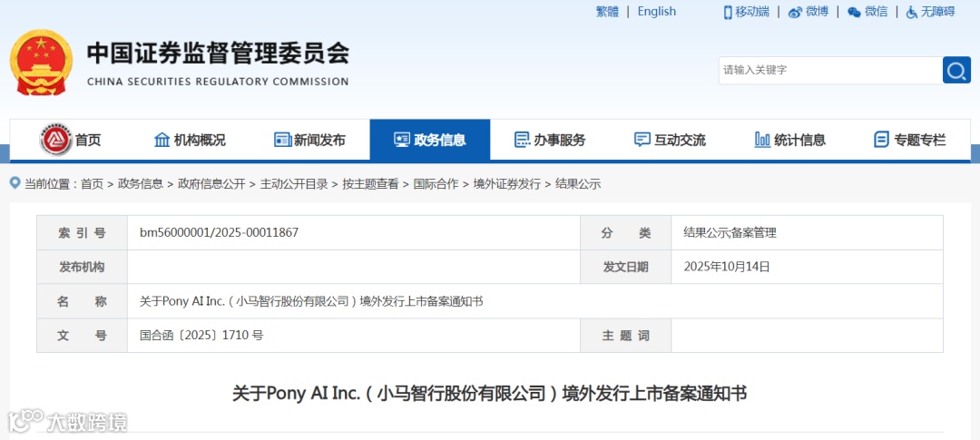Screen dimensions: 980x440
Task: Click the bar chart icon beside 统计信息
Action: coord(762,140)
